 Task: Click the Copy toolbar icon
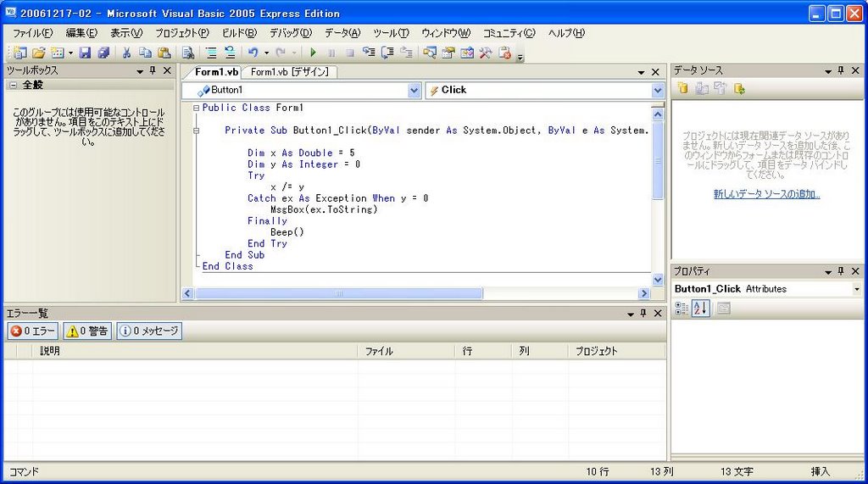pyautogui.click(x=145, y=53)
